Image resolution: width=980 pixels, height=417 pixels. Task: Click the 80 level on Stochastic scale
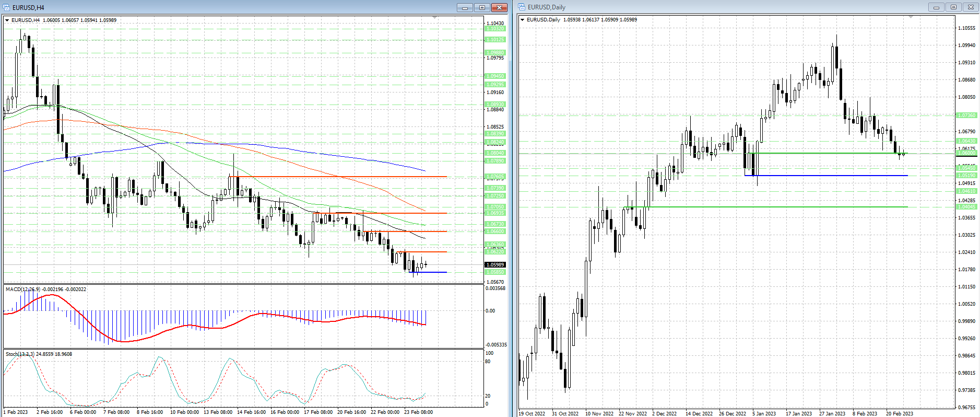(488, 362)
